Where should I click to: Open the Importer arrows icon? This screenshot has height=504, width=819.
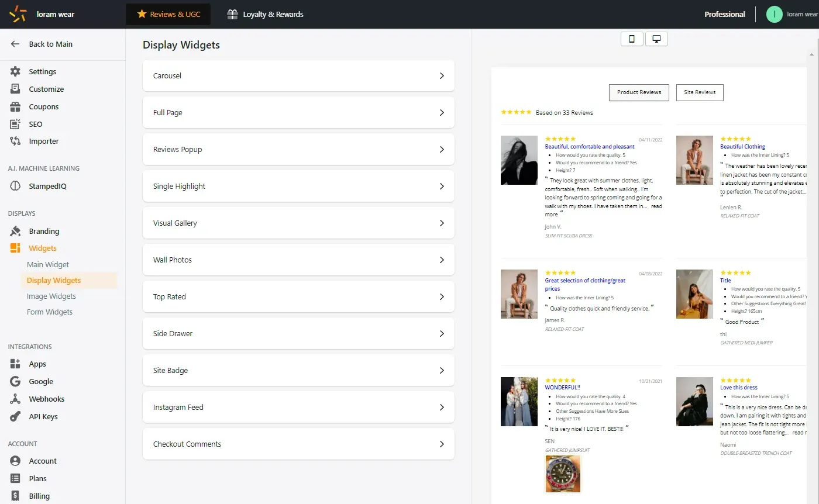click(x=16, y=141)
